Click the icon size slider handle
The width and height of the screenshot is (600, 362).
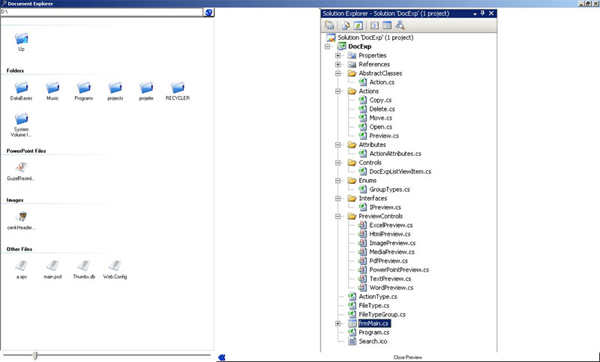(x=35, y=355)
